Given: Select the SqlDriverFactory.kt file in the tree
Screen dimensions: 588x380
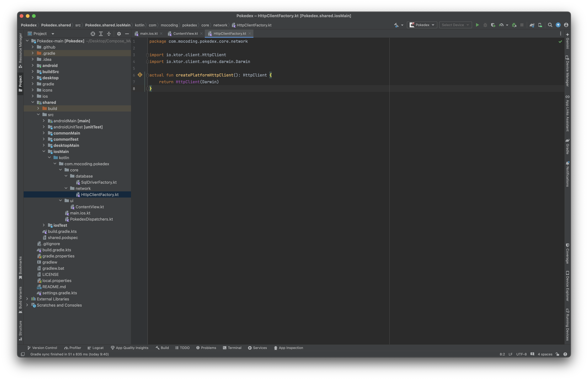Looking at the screenshot, I should coord(99,182).
